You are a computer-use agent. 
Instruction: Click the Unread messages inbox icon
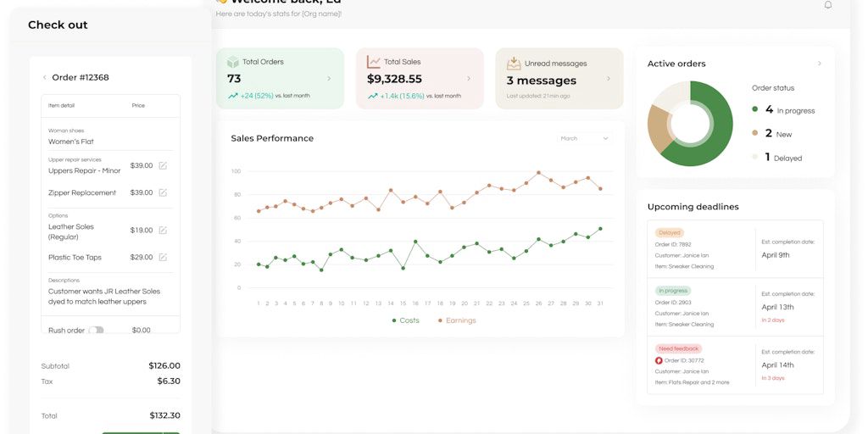514,63
